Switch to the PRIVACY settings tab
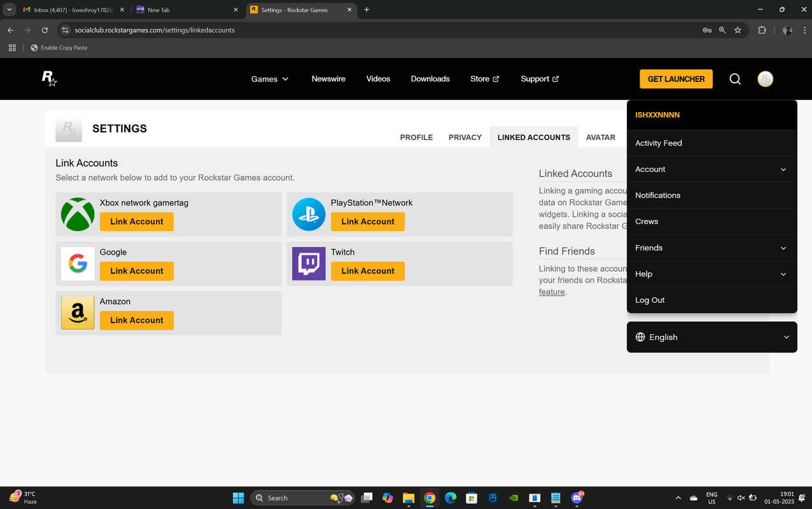The height and width of the screenshot is (509, 812). 465,137
